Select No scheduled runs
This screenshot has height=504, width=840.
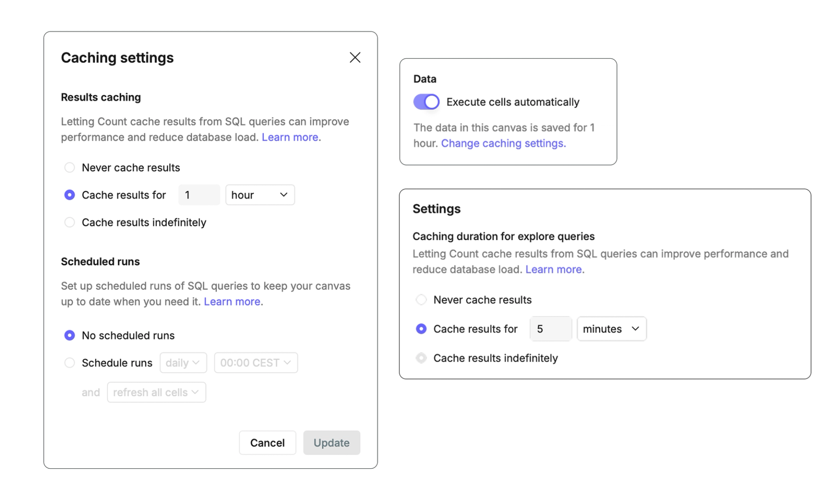(69, 335)
